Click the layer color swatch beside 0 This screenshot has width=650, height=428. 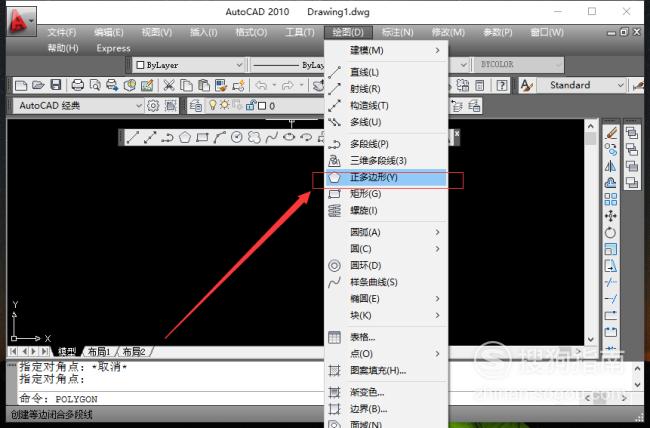262,106
